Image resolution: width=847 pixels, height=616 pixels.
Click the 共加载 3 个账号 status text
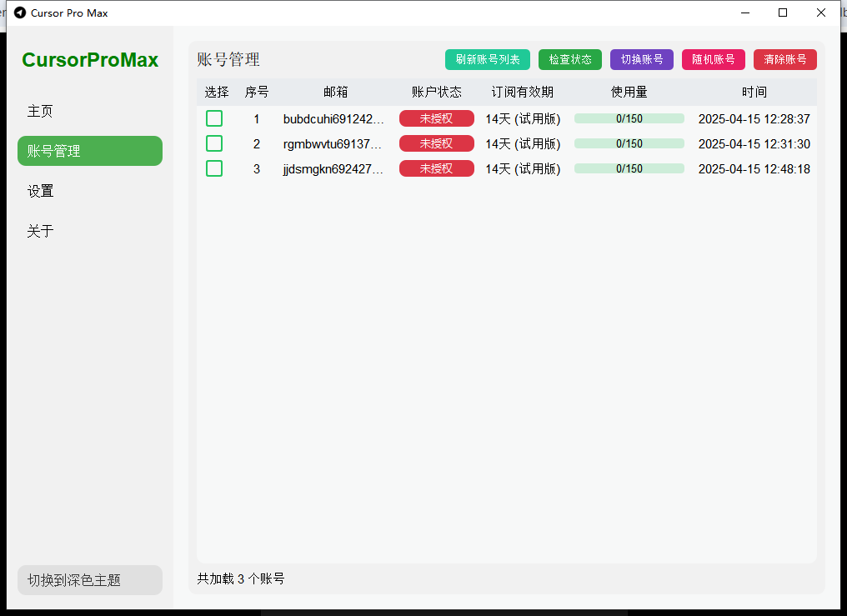(241, 578)
